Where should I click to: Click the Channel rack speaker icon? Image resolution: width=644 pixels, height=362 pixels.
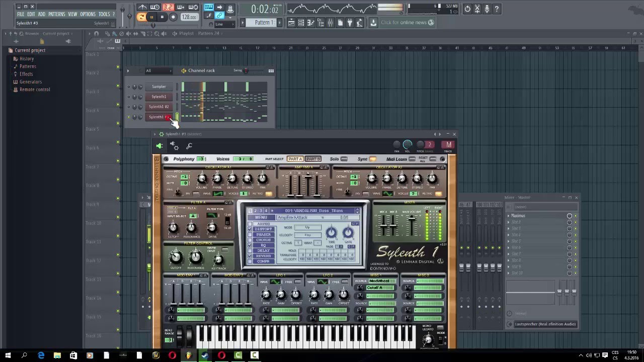(x=184, y=71)
